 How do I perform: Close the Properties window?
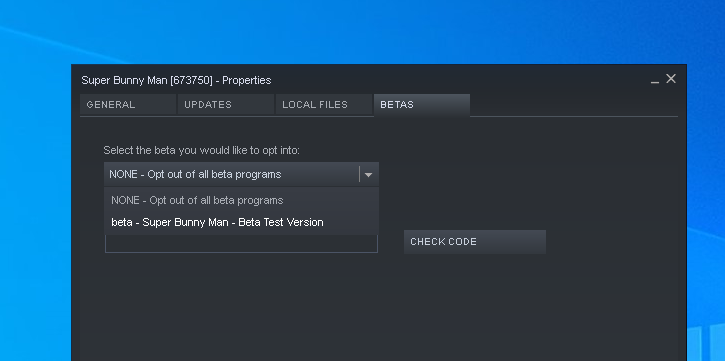(x=671, y=79)
